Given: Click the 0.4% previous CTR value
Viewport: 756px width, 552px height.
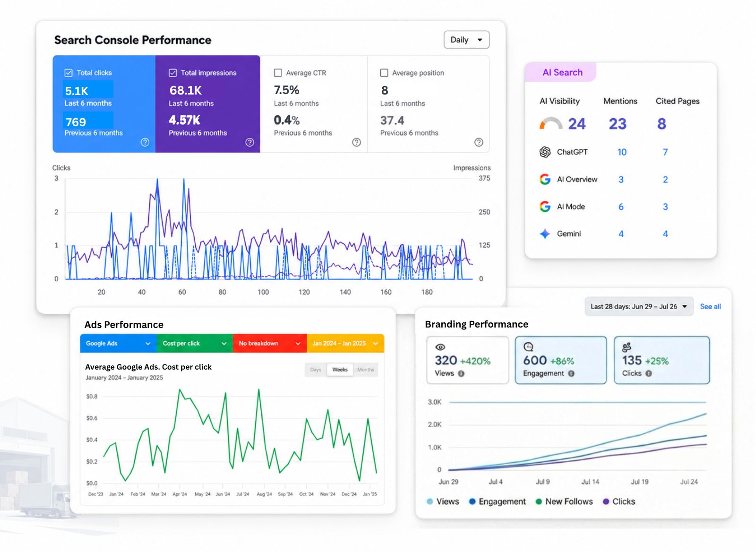Looking at the screenshot, I should coord(287,121).
